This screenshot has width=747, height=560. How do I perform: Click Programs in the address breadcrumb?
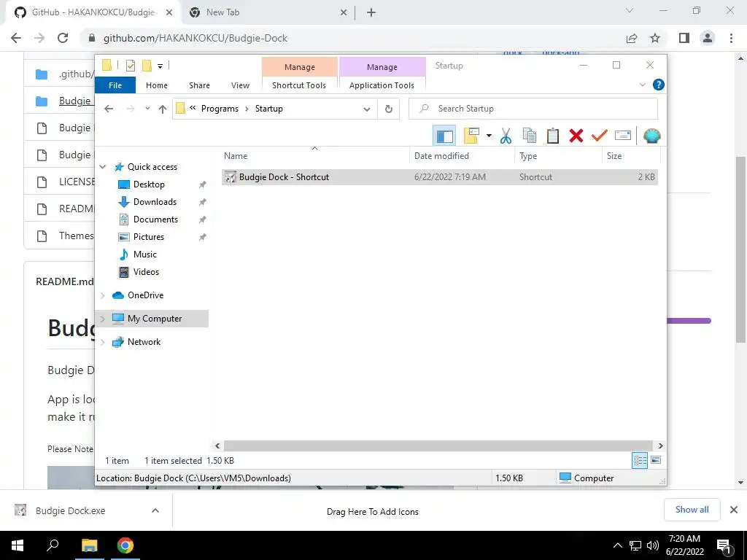(220, 109)
